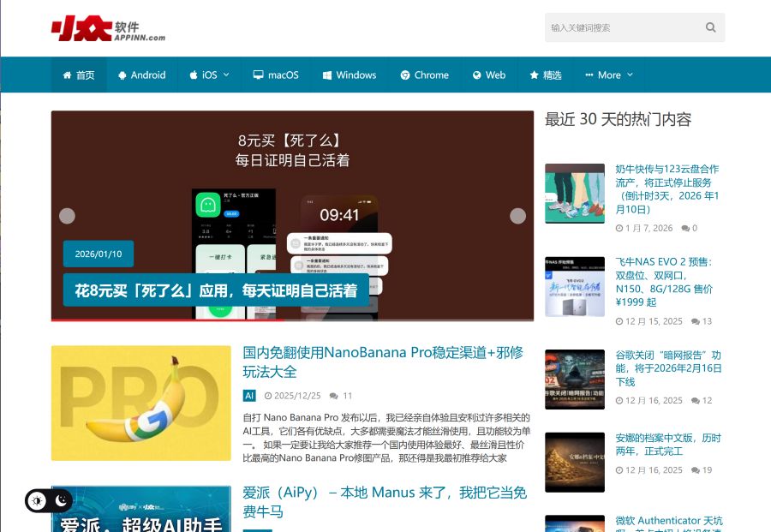Click the 安娜的档案 article thumbnail
This screenshot has width=771, height=532.
[x=575, y=463]
